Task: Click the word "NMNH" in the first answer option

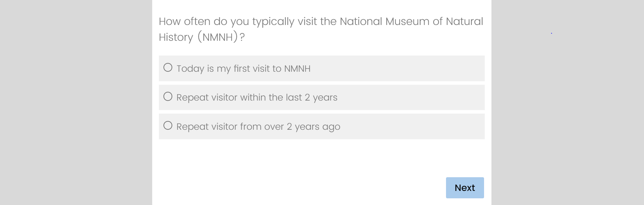Action: (x=297, y=69)
